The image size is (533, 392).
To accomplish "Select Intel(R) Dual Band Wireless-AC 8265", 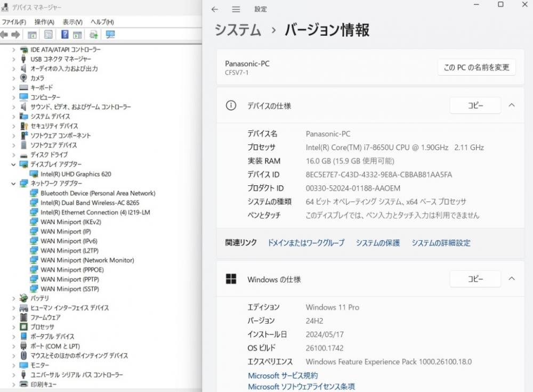I will 90,203.
